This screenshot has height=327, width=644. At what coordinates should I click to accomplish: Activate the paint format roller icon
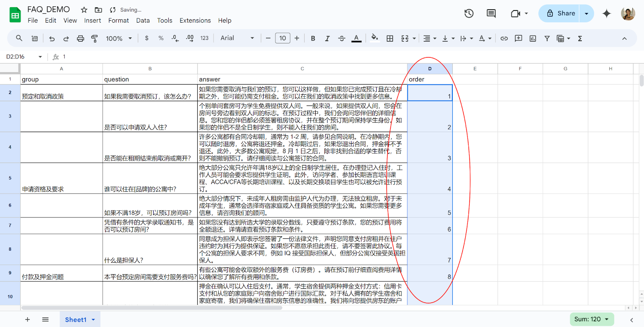pos(95,39)
